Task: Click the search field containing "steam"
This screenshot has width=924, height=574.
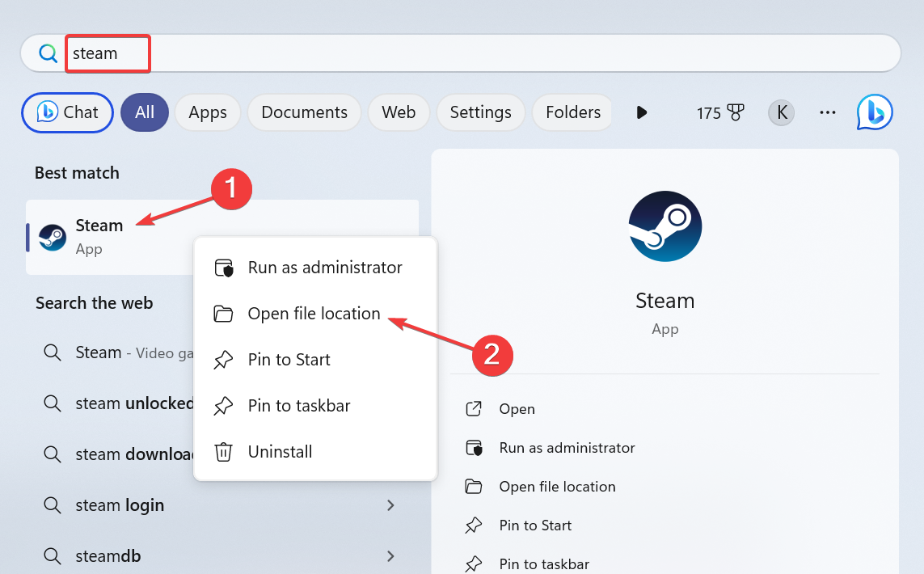Action: tap(461, 53)
